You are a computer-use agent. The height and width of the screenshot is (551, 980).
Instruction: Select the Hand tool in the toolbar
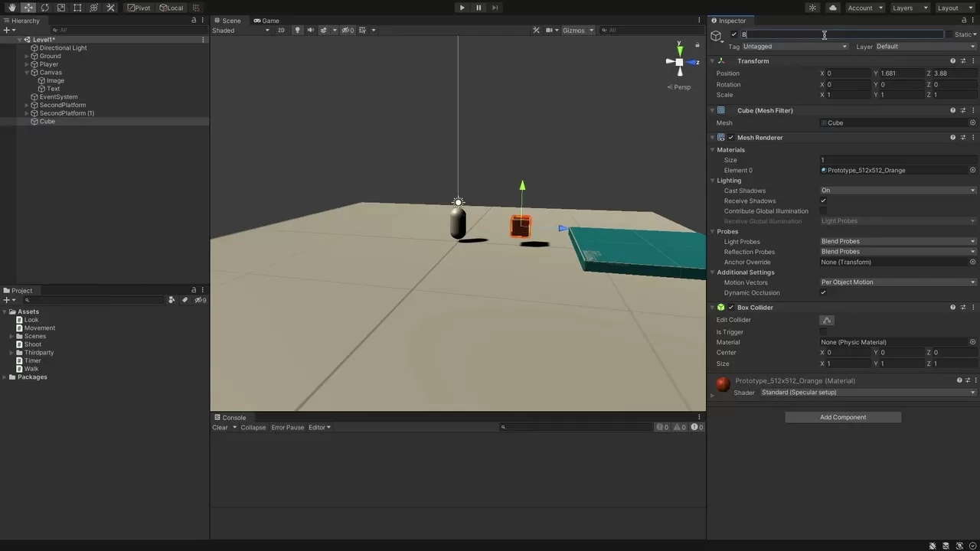(x=12, y=7)
